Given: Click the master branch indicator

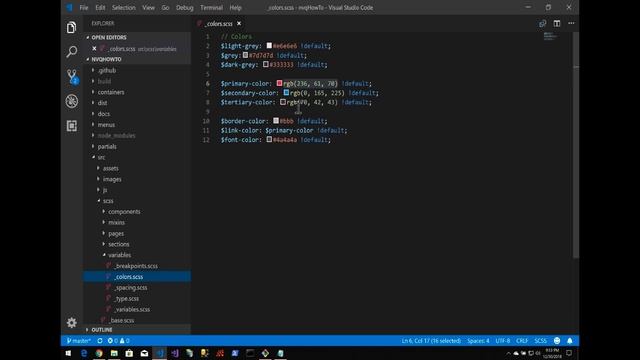Looking at the screenshot, I should point(78,341).
